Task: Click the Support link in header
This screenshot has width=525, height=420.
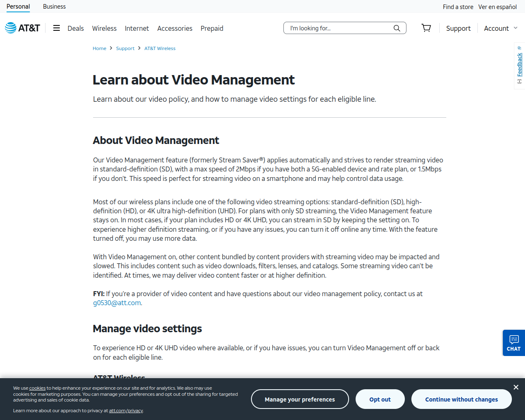Action: point(458,28)
